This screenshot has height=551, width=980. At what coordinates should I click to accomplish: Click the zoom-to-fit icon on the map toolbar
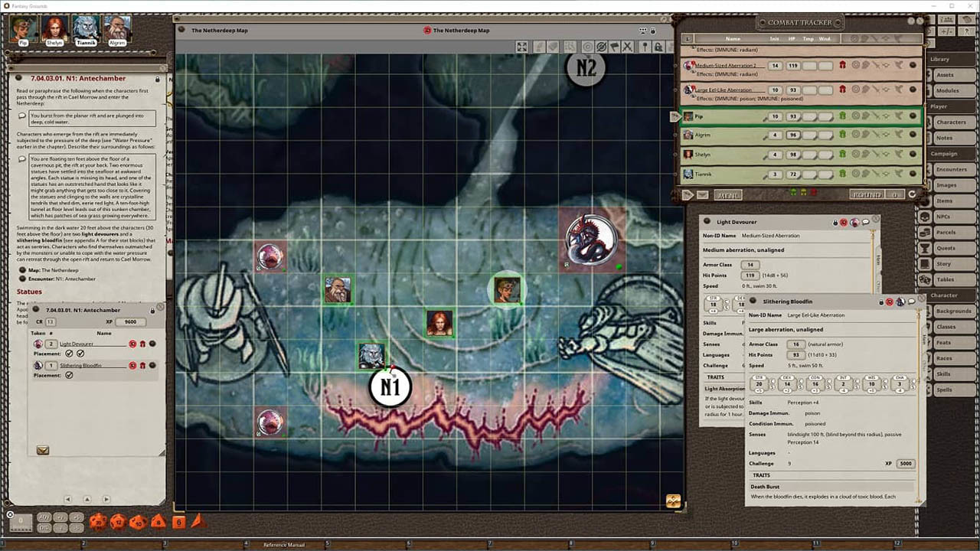pos(521,47)
